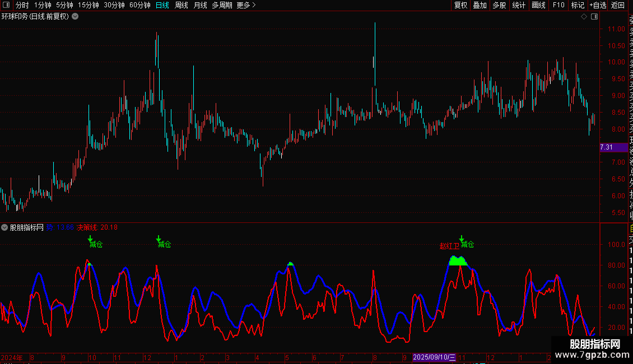Click the 减仓 signal next to 赵红卫
The image size is (633, 364).
pos(467,244)
